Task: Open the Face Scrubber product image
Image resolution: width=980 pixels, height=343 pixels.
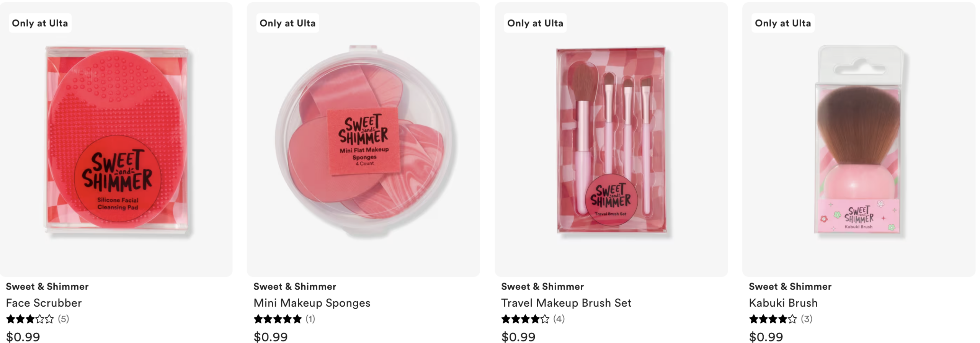Action: coord(117,140)
